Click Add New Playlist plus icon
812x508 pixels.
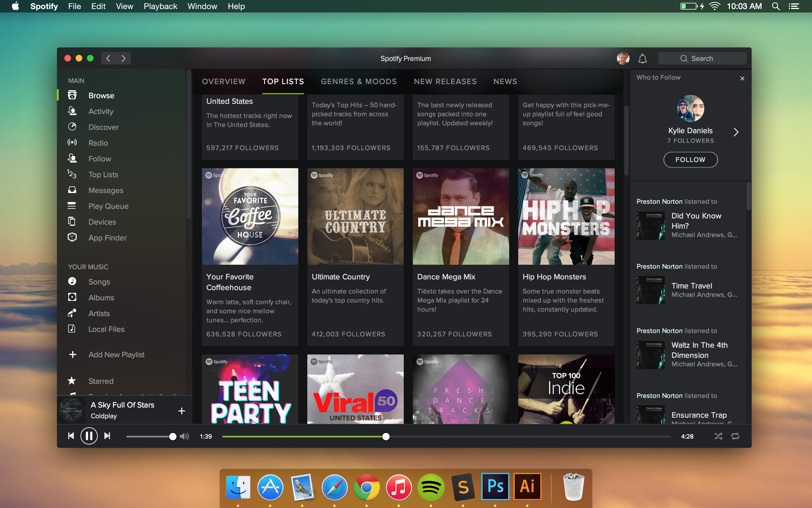72,354
